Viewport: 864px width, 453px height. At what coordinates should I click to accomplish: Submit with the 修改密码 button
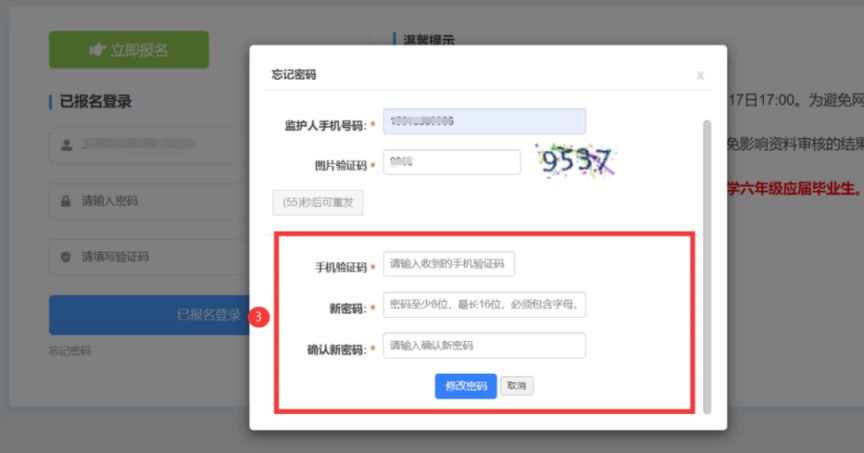coord(466,386)
